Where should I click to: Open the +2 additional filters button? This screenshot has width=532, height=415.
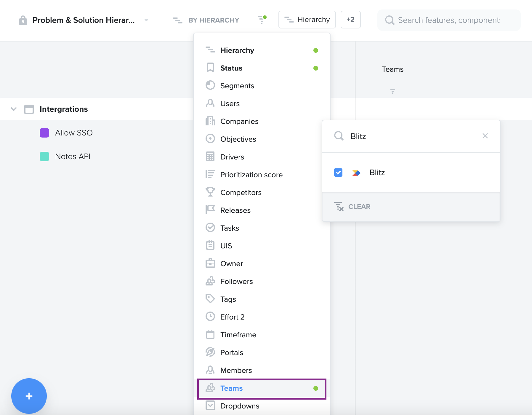click(x=351, y=20)
